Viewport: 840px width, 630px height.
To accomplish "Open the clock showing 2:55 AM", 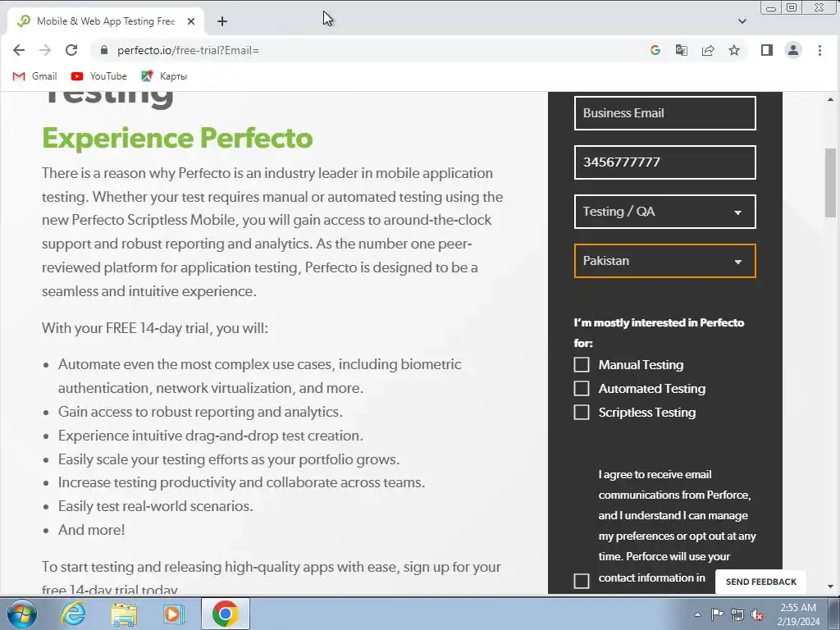I will pyautogui.click(x=798, y=614).
